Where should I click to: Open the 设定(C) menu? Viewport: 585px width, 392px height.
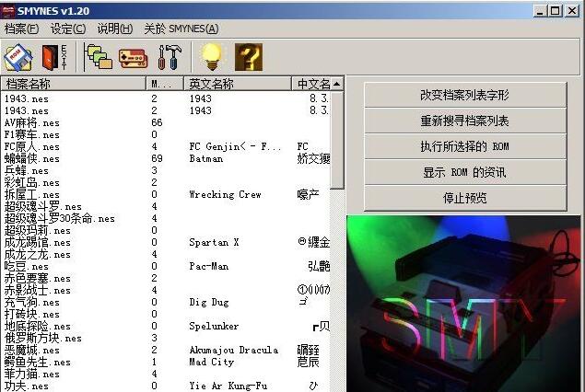click(68, 29)
